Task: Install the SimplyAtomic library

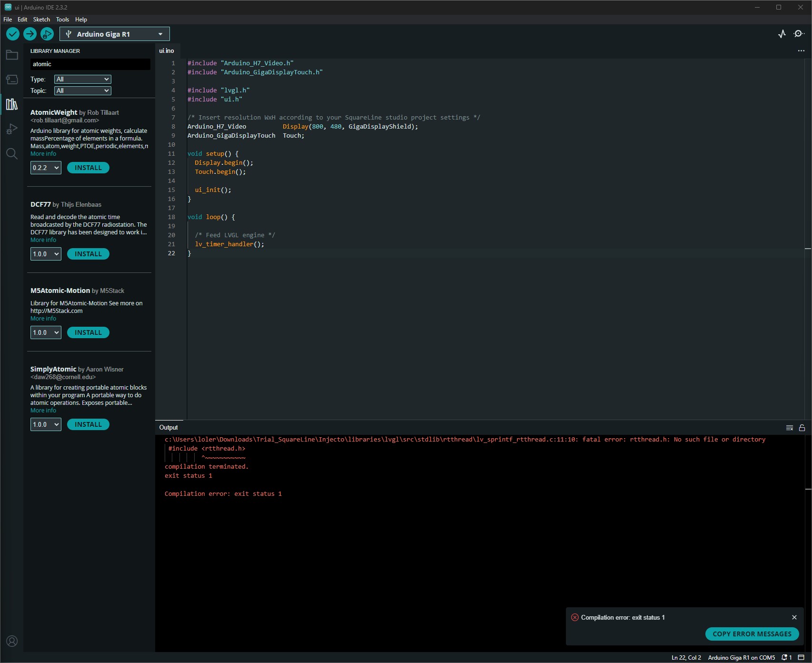Action: (88, 424)
